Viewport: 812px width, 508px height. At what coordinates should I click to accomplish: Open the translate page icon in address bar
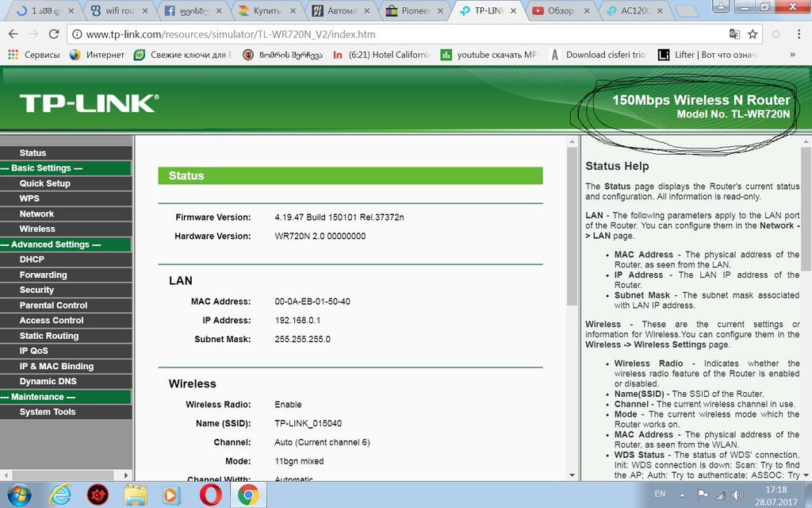coord(734,34)
